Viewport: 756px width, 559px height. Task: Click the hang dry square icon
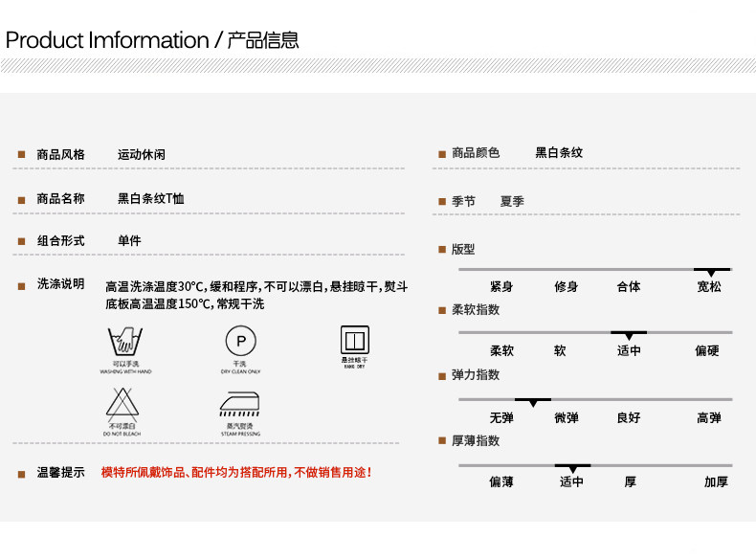point(355,340)
